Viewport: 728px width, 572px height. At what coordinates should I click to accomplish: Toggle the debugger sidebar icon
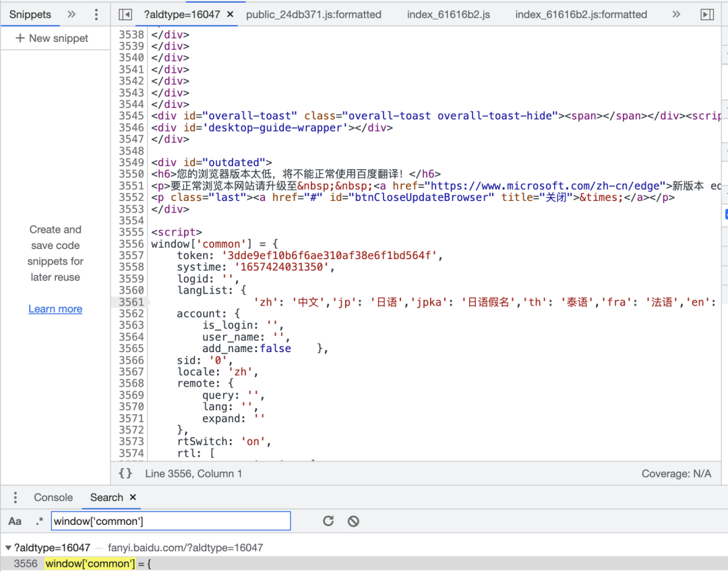pos(706,14)
